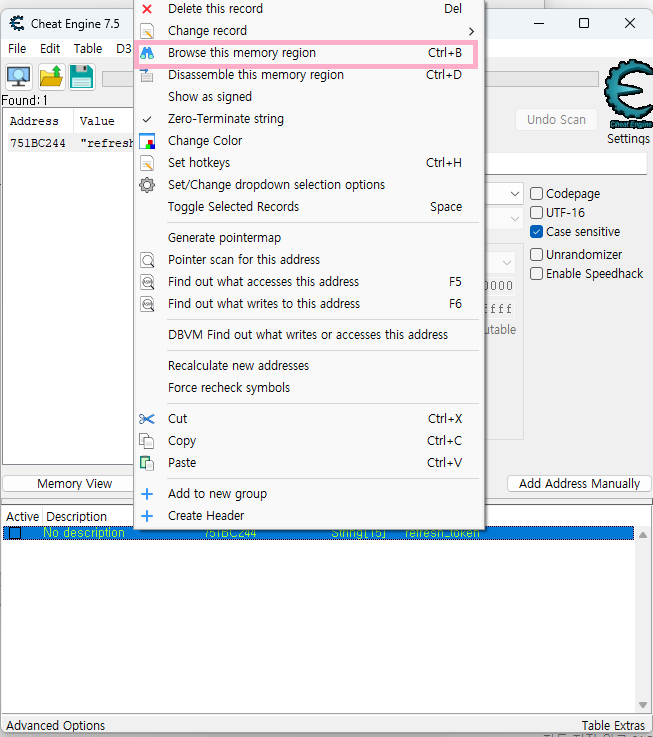Image resolution: width=653 pixels, height=737 pixels.
Task: Click the Set hotkeys note icon
Action: click(x=147, y=163)
